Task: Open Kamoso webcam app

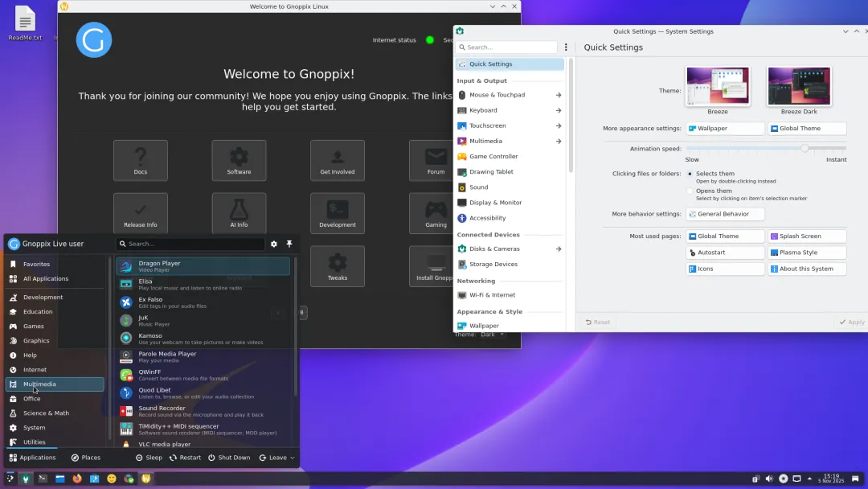Action: (x=203, y=339)
